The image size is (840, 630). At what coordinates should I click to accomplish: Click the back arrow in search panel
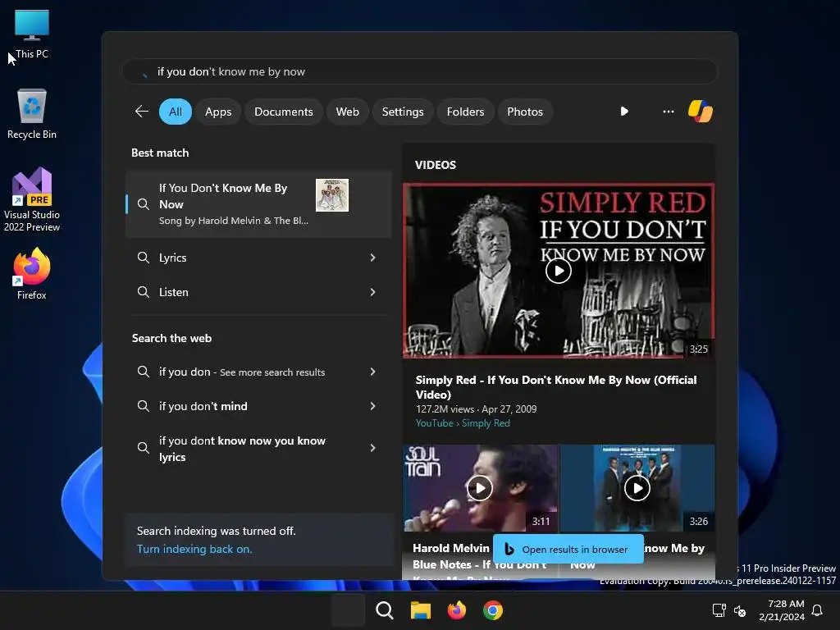point(141,112)
